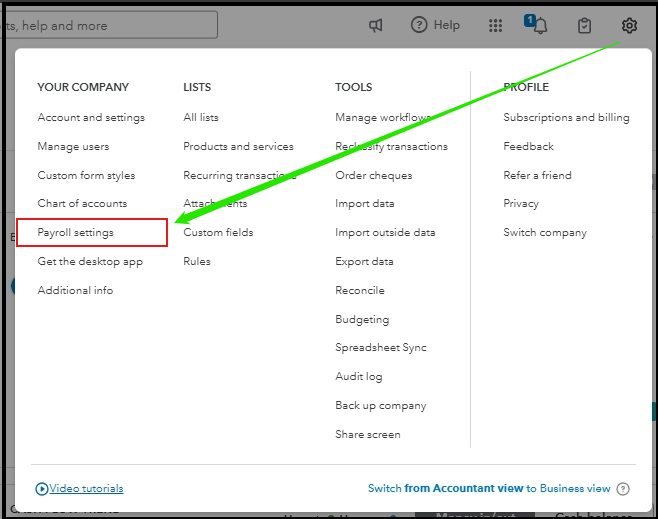Select Feedback in Profile

coord(528,146)
